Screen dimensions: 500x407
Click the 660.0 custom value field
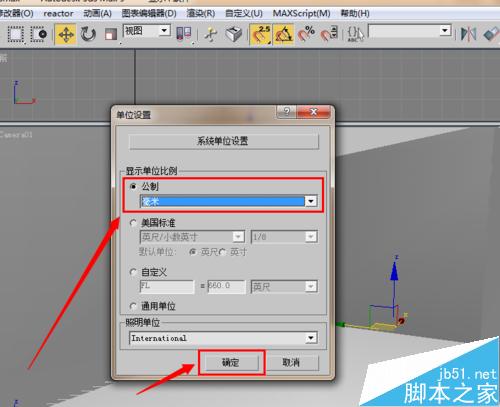pyautogui.click(x=227, y=287)
